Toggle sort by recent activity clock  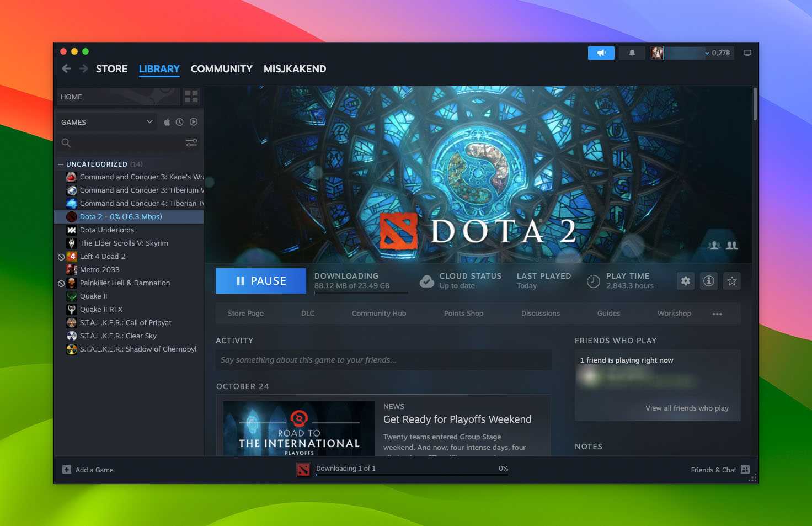[180, 122]
